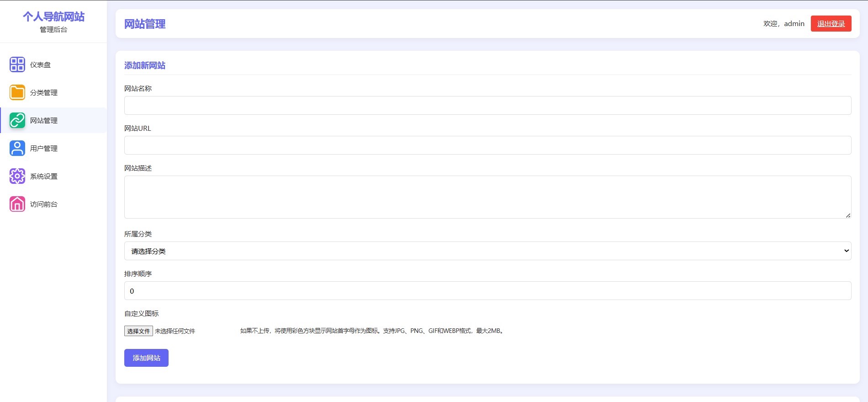
Task: Go to 分类管理 menu item
Action: pos(53,92)
